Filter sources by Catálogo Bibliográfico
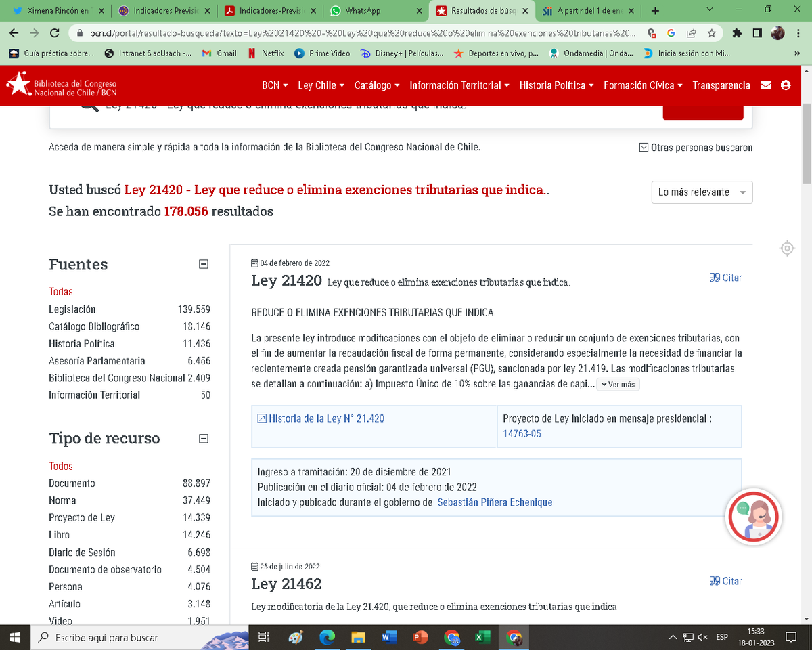This screenshot has width=812, height=650. click(x=94, y=326)
